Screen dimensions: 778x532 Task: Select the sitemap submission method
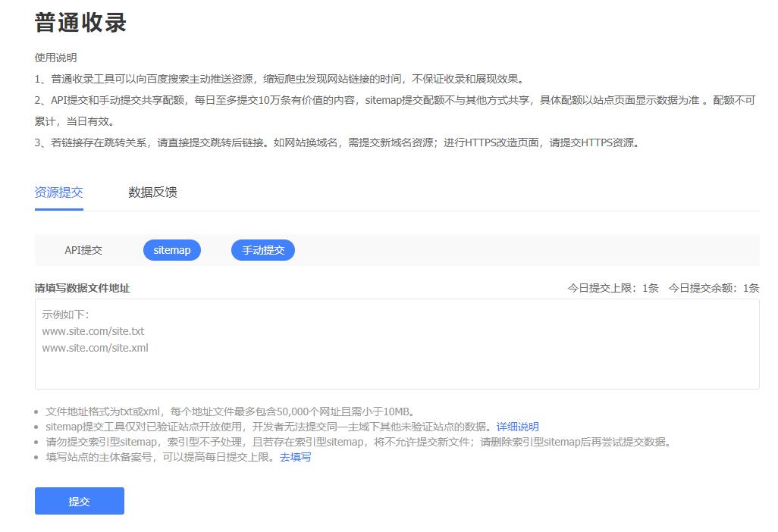pos(172,250)
